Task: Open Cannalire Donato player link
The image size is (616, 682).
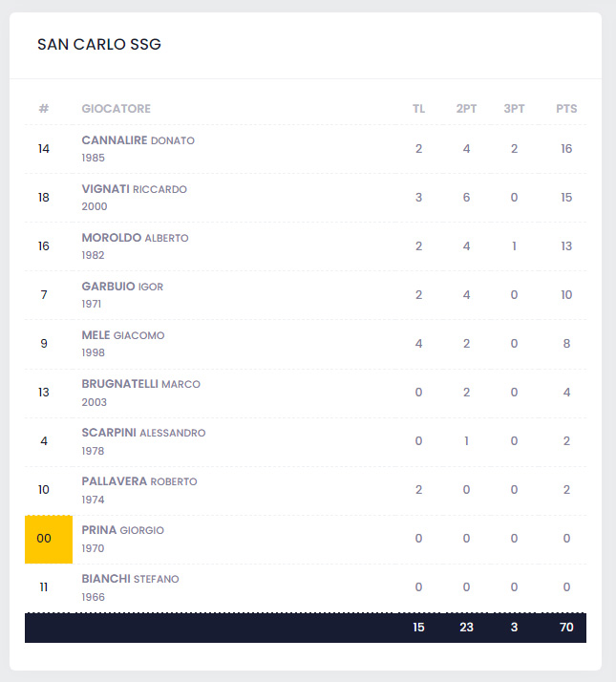Action: coord(138,140)
